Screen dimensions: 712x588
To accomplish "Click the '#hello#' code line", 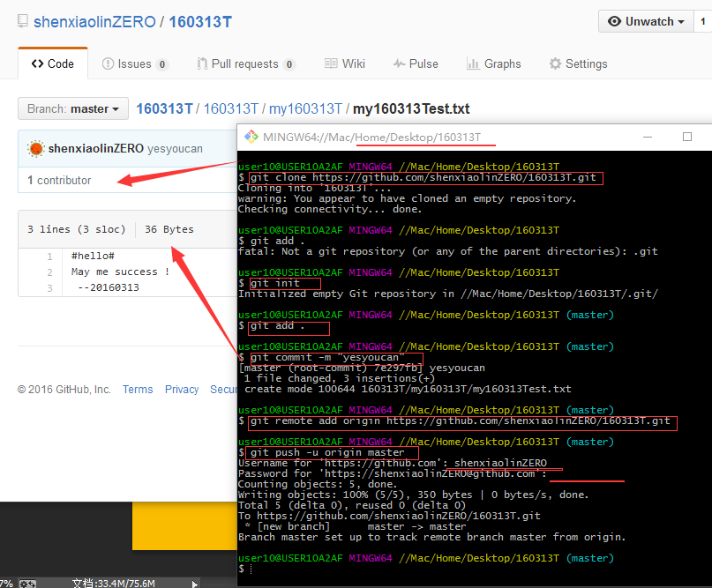I will click(x=93, y=256).
